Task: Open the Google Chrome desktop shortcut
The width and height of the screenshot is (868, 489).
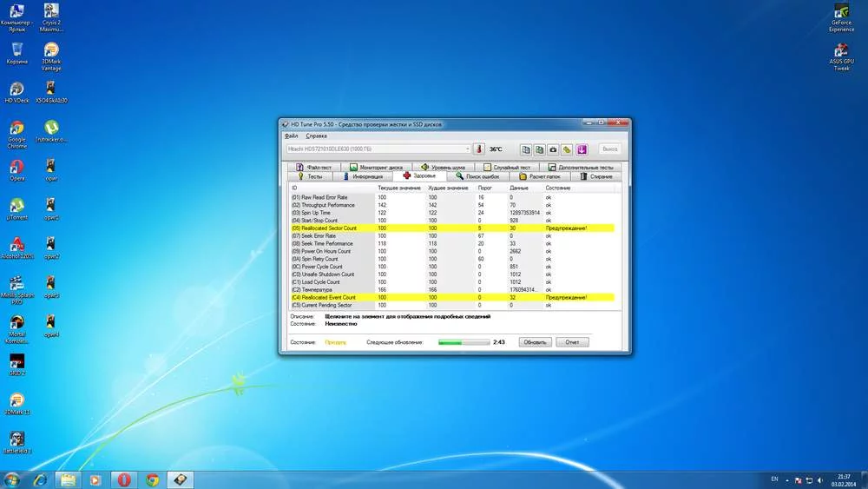Action: click(16, 130)
